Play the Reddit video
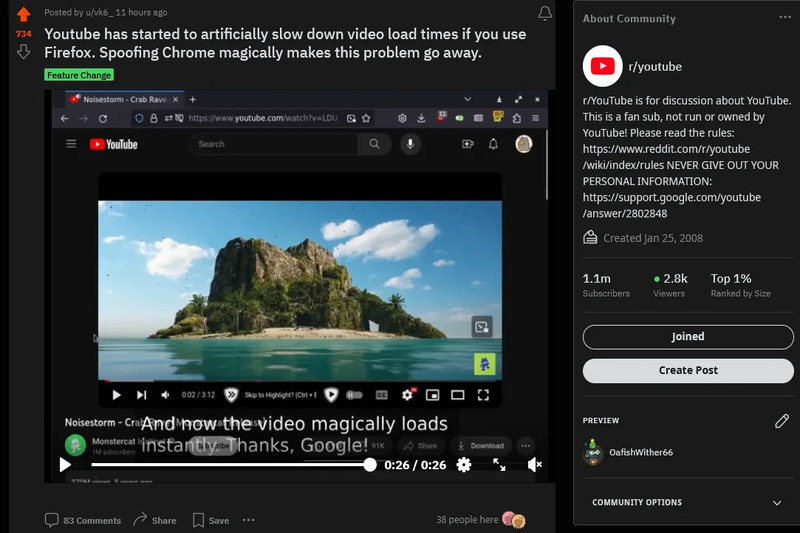The image size is (800, 533). click(65, 465)
